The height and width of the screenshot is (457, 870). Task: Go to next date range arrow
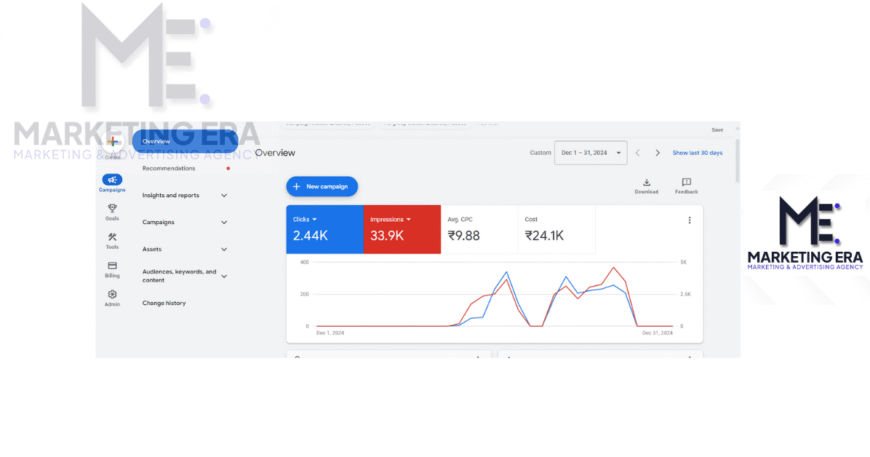pos(657,153)
